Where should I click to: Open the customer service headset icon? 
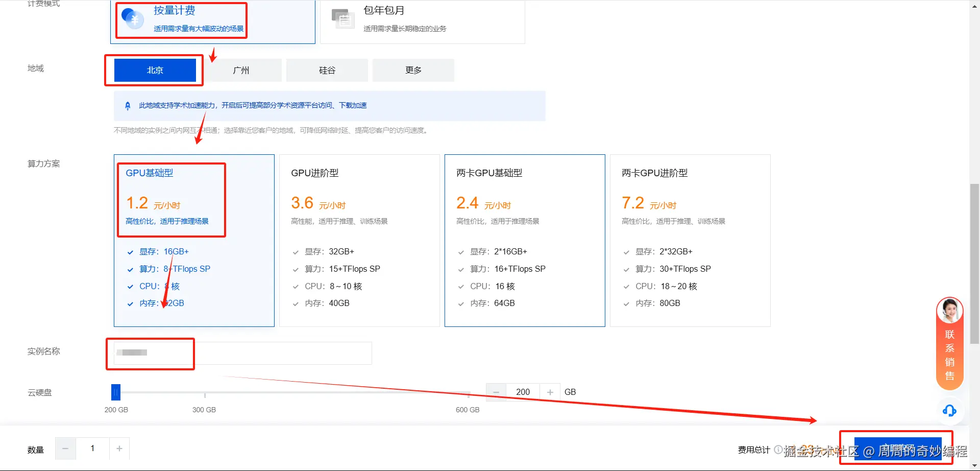(949, 411)
